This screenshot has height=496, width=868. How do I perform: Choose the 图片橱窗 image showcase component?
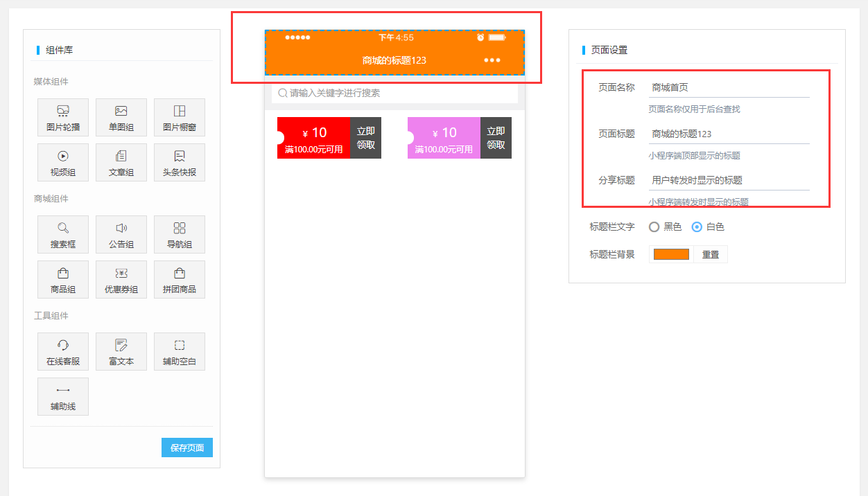180,117
